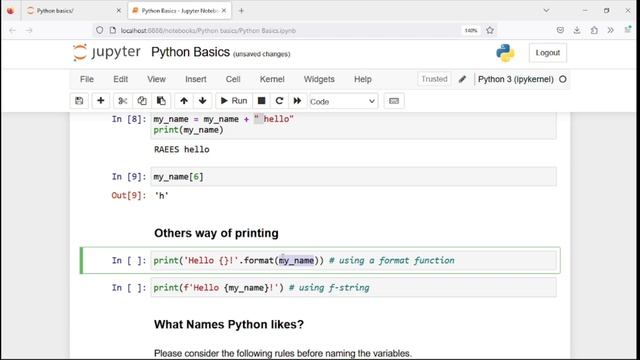Open the extensions icon
This screenshot has width=640, height=360.
coord(594,30)
